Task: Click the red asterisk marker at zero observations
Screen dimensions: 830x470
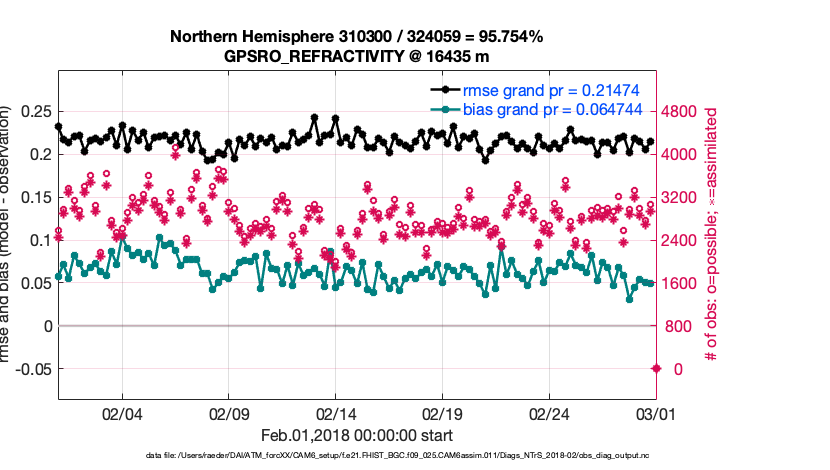Action: coord(656,369)
